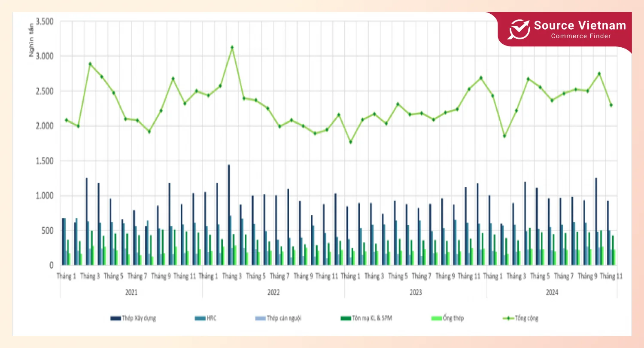The image size is (644, 348).
Task: Click the 2024 year label
Action: [552, 292]
